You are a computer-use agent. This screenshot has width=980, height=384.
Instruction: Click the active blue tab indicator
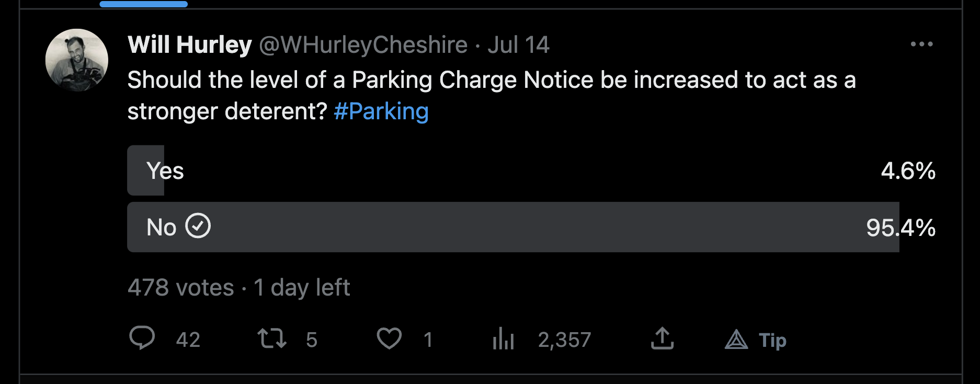pyautogui.click(x=144, y=4)
